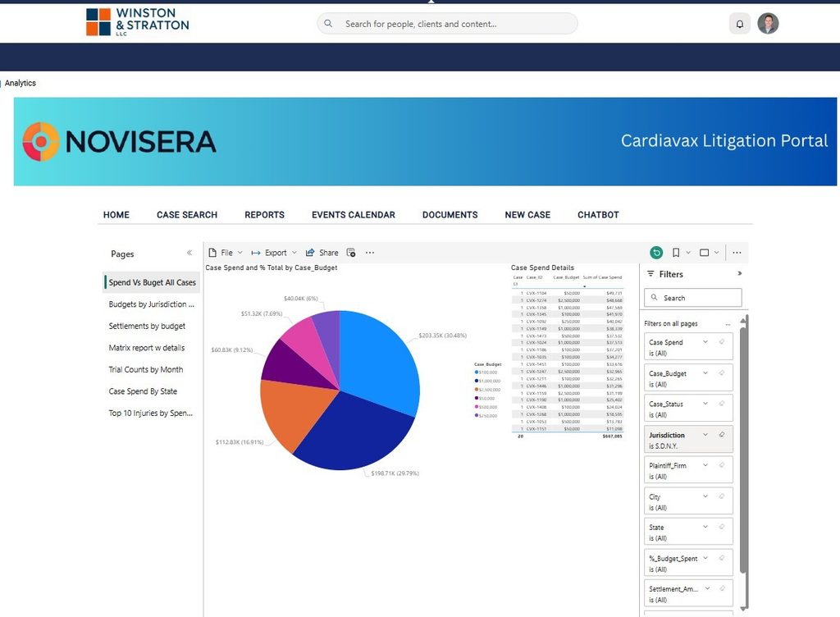Open the user profile avatar
The image size is (840, 617).
click(x=768, y=24)
